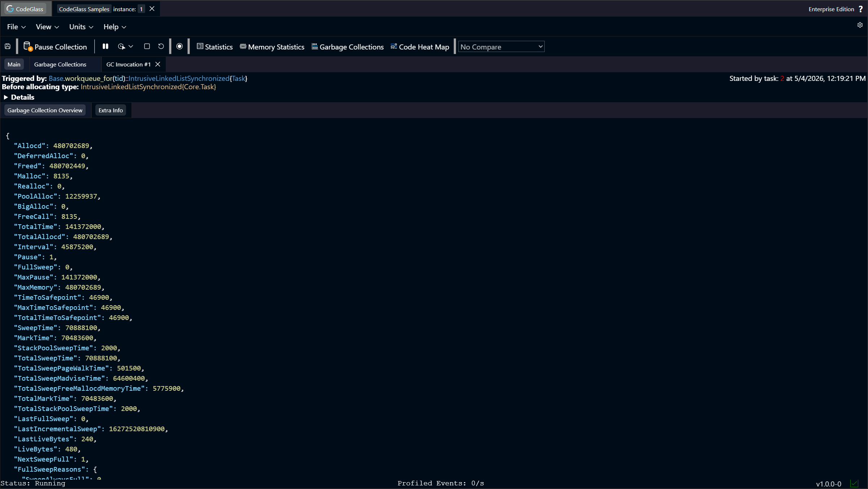This screenshot has width=868, height=489.
Task: Click the "PoolAlloc" line
Action: tap(57, 196)
